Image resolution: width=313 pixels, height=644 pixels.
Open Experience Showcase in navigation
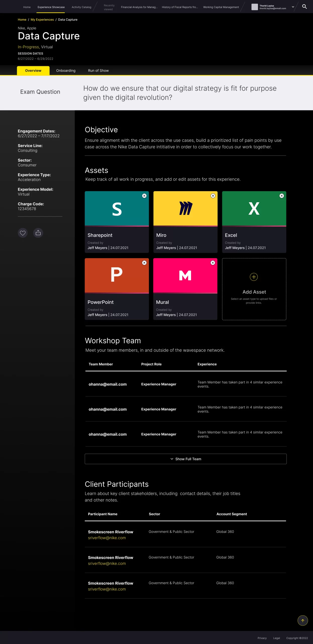[51, 7]
